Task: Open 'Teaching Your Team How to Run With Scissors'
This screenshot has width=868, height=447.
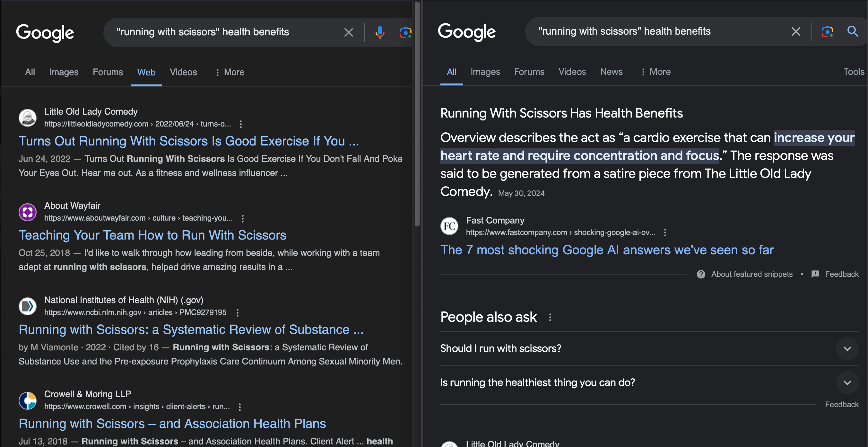Action: click(152, 235)
